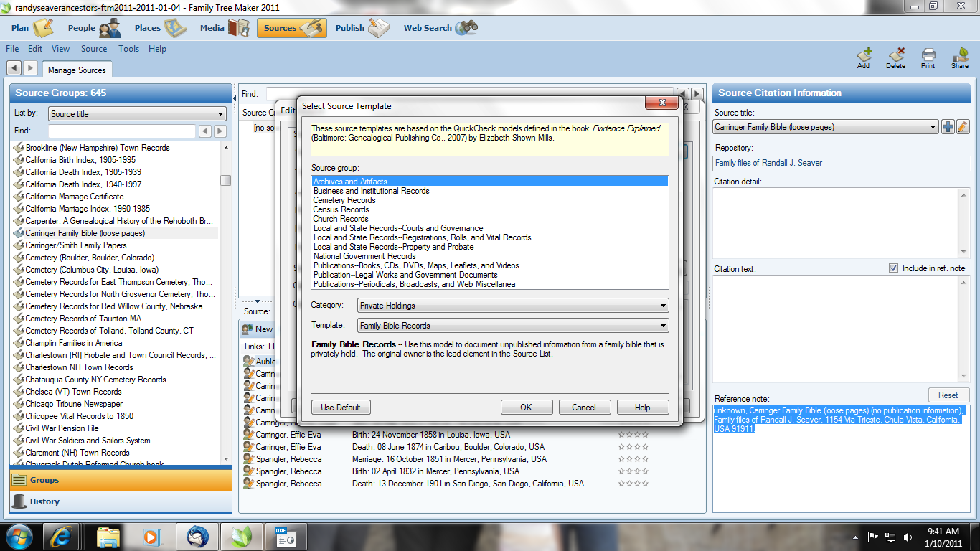The width and height of the screenshot is (980, 551).
Task: Select the Manage Sources tab
Action: (77, 70)
